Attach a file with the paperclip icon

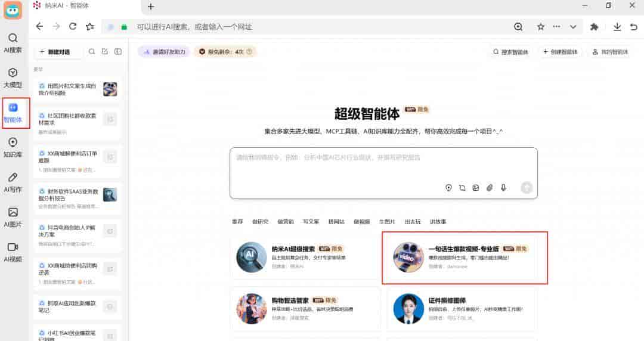(490, 188)
